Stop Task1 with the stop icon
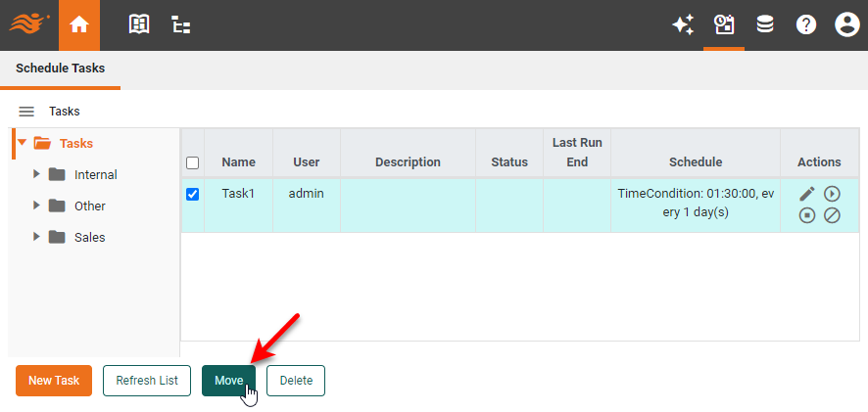 [807, 215]
